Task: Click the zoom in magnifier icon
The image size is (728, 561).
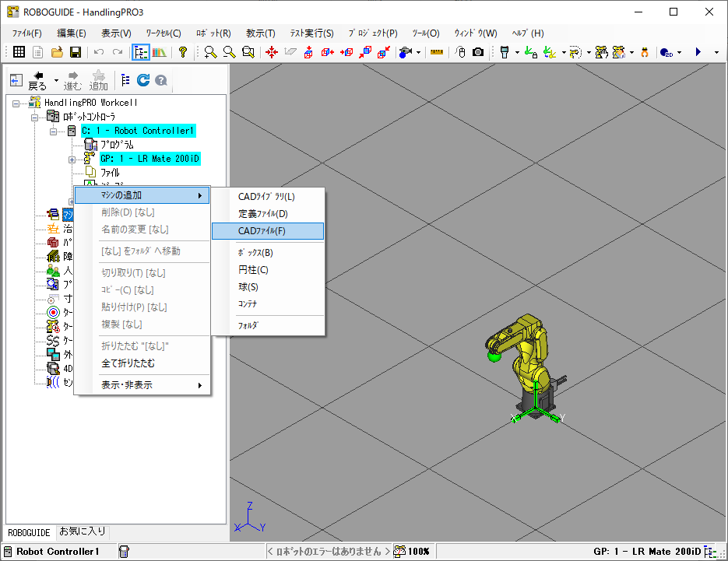Action: pos(210,52)
